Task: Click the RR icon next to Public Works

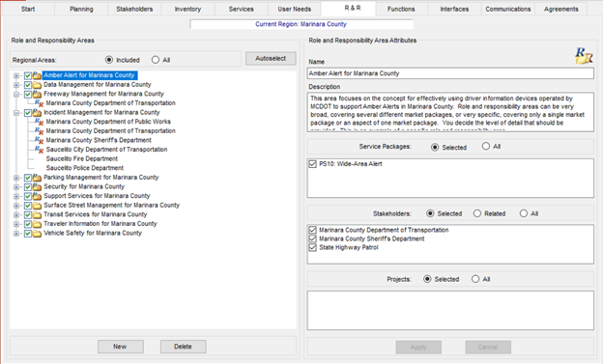Action: tap(40, 122)
